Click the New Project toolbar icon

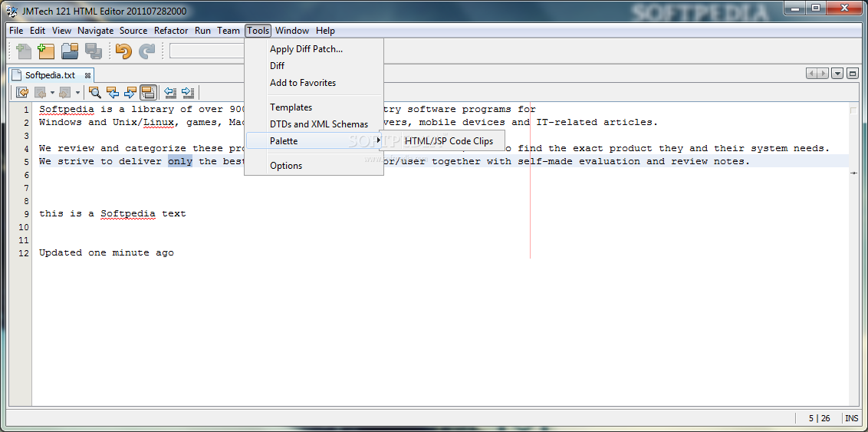tap(46, 51)
